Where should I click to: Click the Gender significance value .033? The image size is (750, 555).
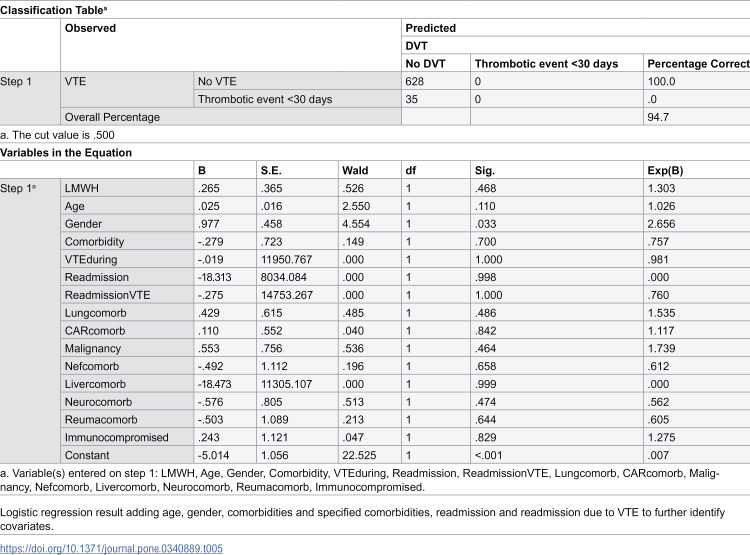pos(485,224)
